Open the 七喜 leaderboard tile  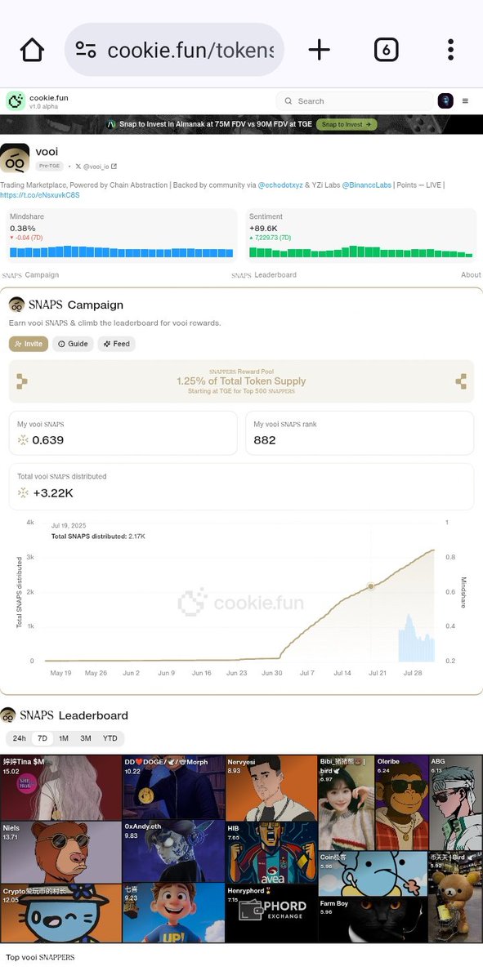(173, 913)
